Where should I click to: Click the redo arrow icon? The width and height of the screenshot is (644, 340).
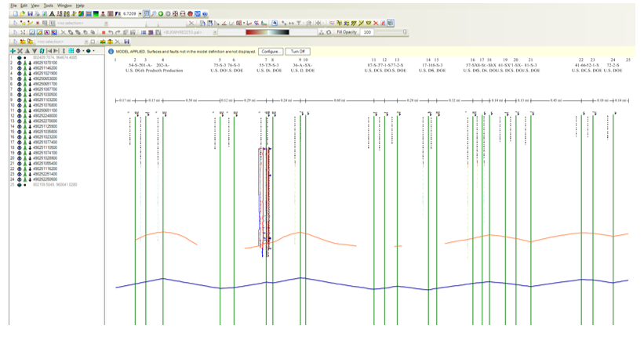click(118, 32)
